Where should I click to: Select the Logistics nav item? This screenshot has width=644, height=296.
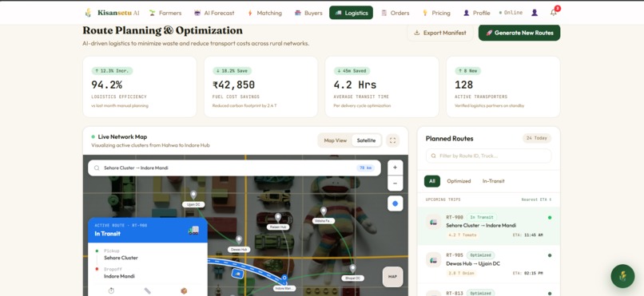click(x=351, y=13)
